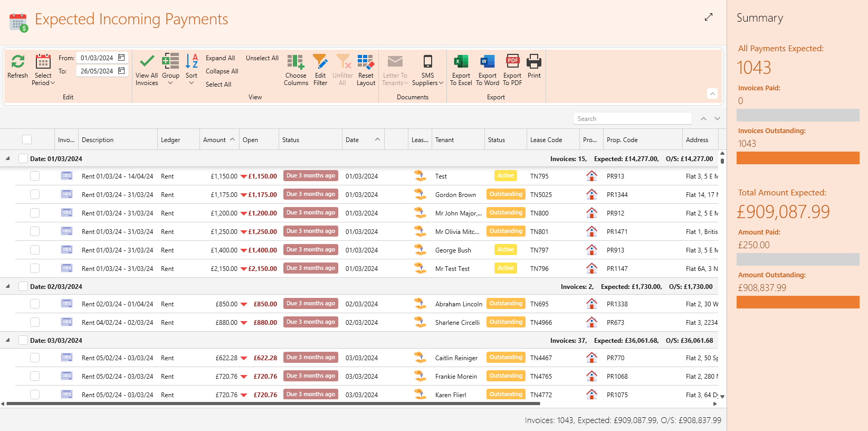Click the Tenant column header
Image resolution: width=868 pixels, height=431 pixels.
[445, 140]
